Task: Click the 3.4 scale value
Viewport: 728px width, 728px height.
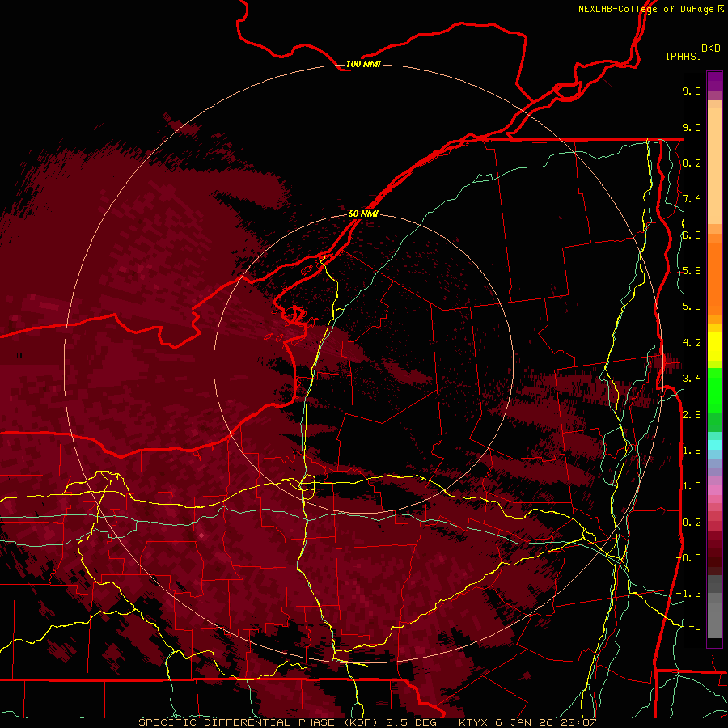Action: pos(692,379)
